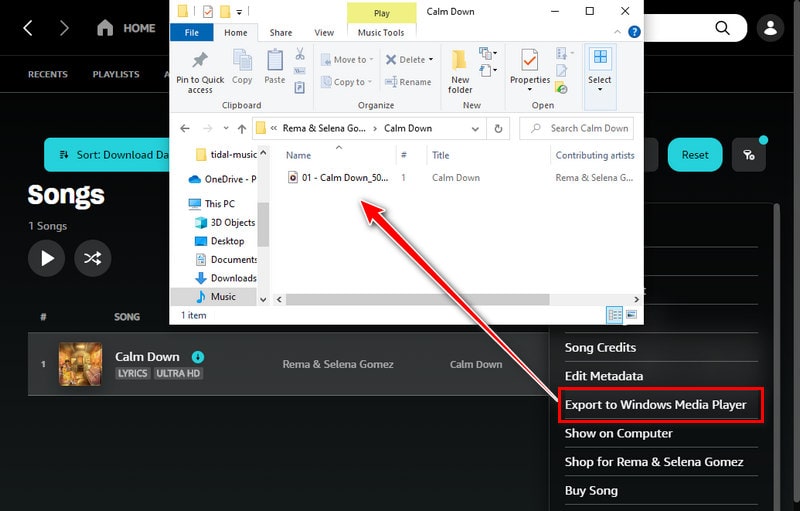The width and height of the screenshot is (800, 511).
Task: Open the Calm Down album link in song row
Action: tap(476, 364)
